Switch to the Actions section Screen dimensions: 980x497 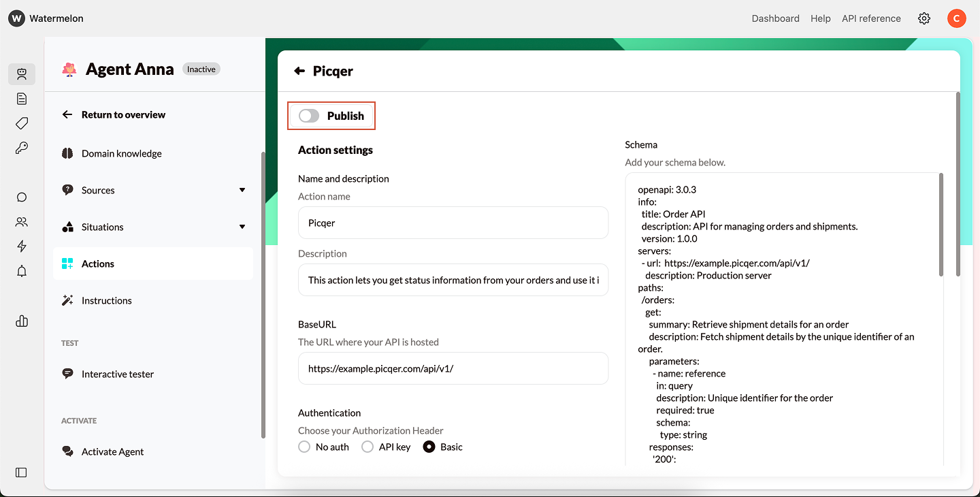point(99,263)
